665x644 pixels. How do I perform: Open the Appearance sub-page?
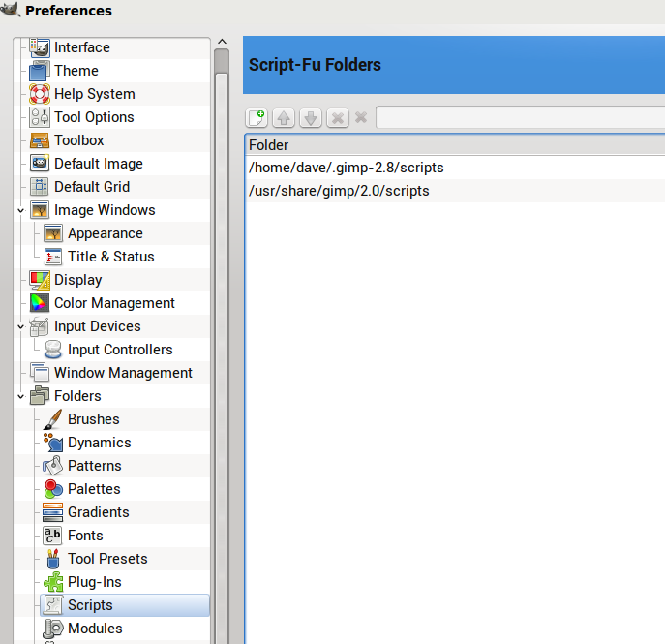[x=106, y=233]
